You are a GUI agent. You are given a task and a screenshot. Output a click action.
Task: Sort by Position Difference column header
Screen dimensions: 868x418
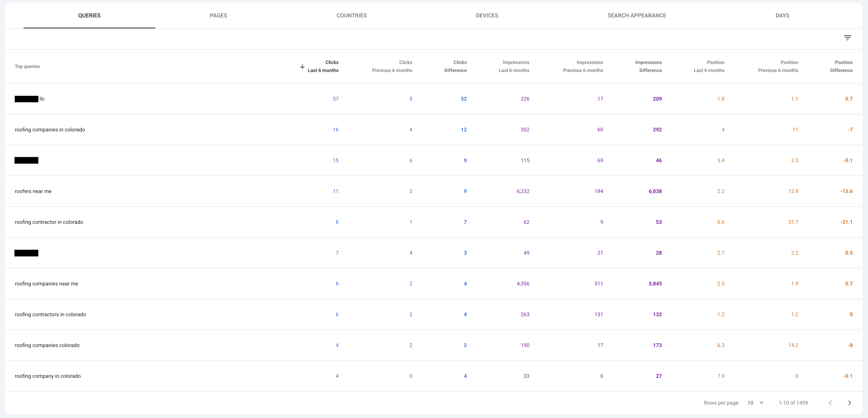[841, 66]
